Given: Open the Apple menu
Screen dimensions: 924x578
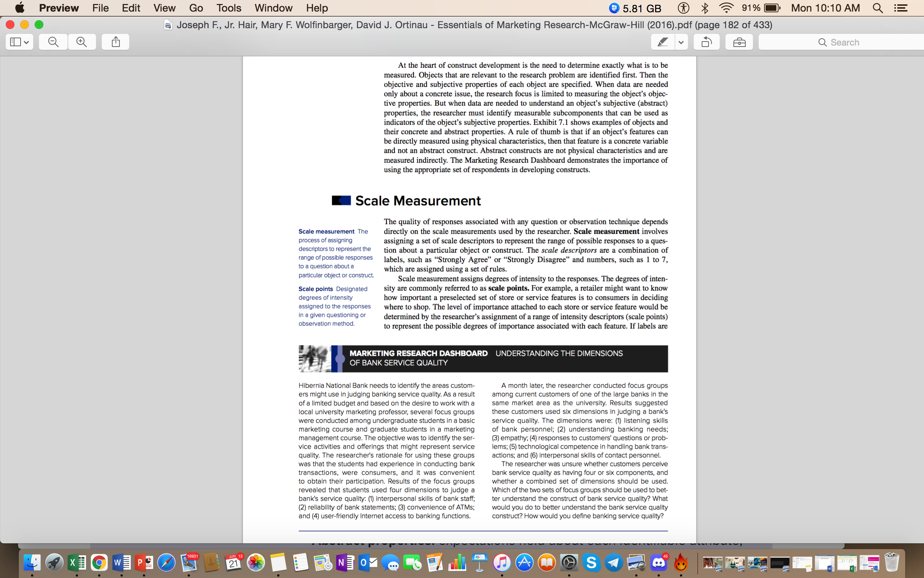Looking at the screenshot, I should pyautogui.click(x=19, y=8).
